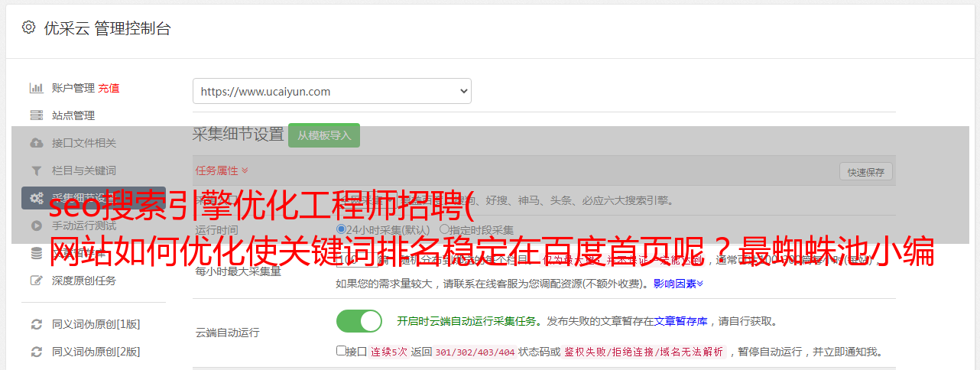Tick the 接口 checkbox
Screen dimensions: 980x370
click(x=341, y=351)
